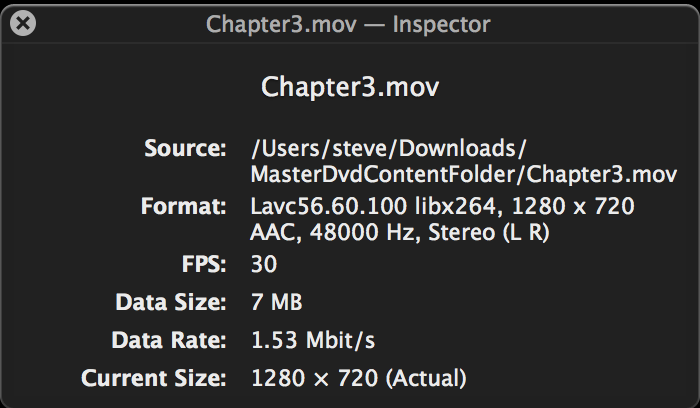The image size is (700, 408).
Task: Click the Source: label
Action: (185, 148)
